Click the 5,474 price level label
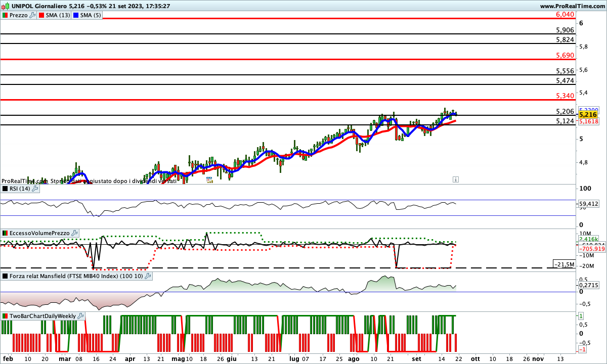Viewport: 607px width, 364px height. point(565,81)
